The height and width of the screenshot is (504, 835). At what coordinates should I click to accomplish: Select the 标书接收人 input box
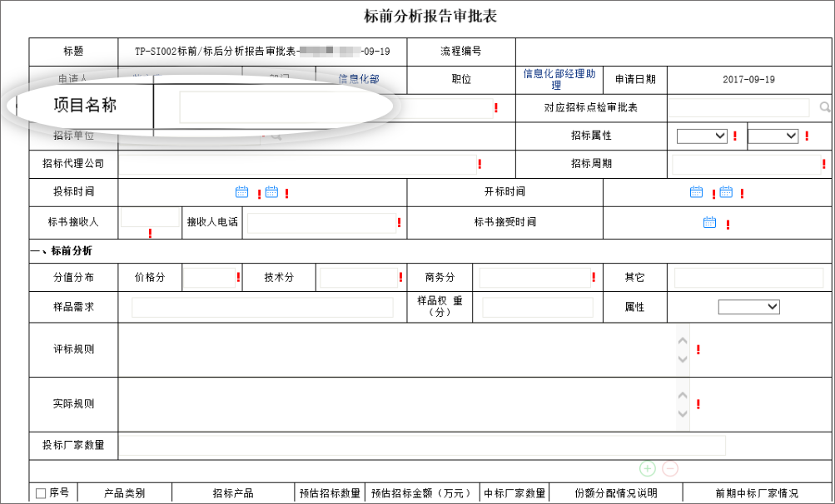pos(150,218)
